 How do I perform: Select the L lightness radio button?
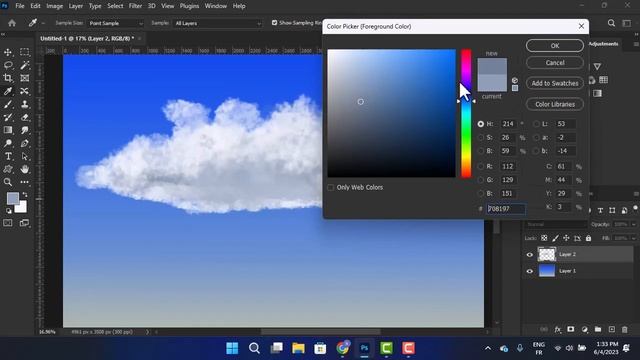[536, 124]
